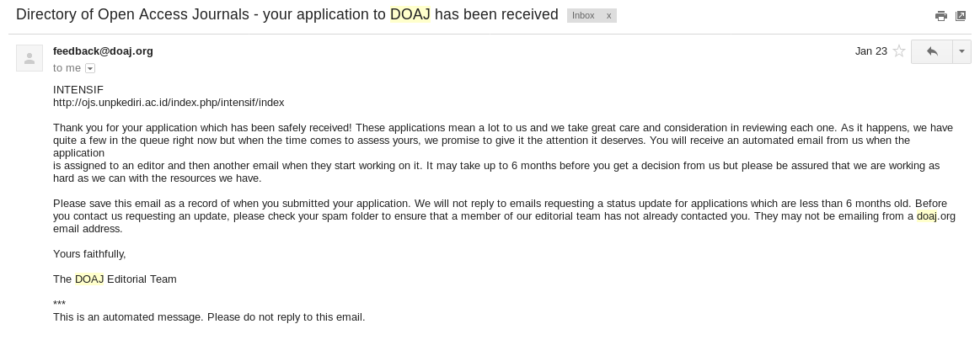
Task: Click the sender's profile avatar
Action: point(29,58)
